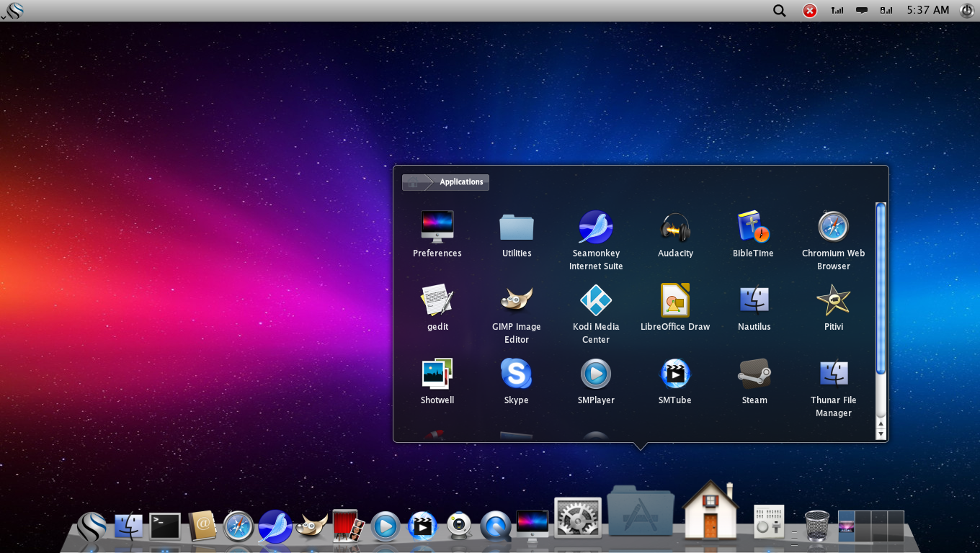Launch SMTube from the Applications list
This screenshot has height=553, width=980.
(x=675, y=381)
